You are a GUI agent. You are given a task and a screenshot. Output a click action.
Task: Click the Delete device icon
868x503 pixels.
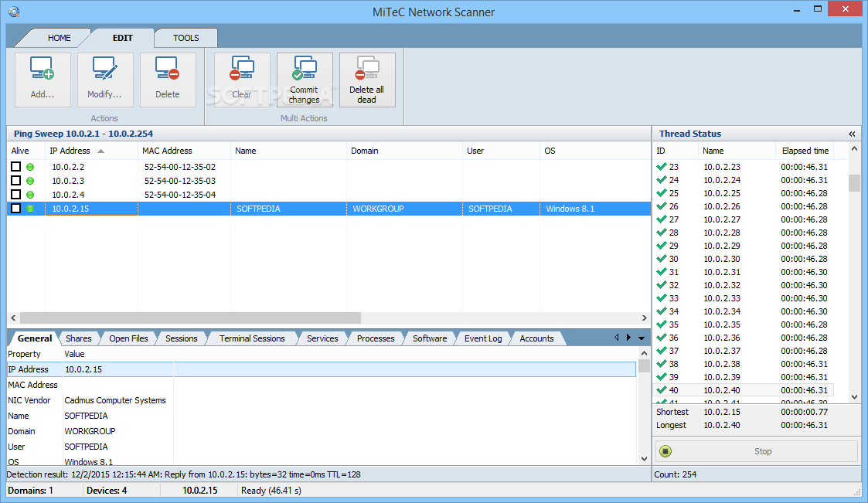(167, 69)
